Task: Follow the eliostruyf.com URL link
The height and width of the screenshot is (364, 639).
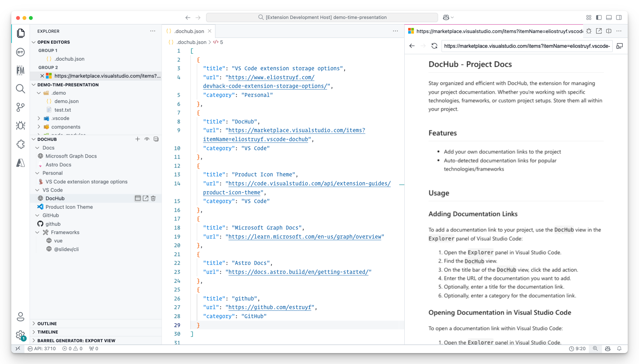Action: (x=271, y=77)
